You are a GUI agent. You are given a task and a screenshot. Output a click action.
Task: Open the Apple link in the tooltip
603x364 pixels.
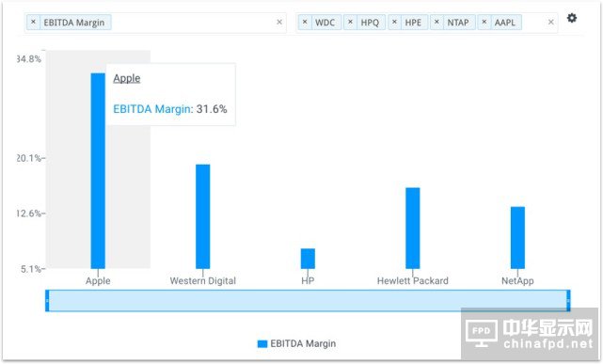click(126, 78)
